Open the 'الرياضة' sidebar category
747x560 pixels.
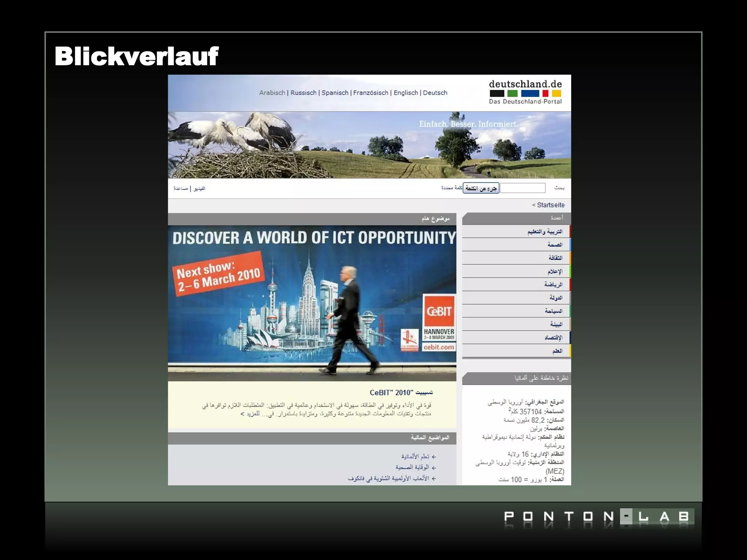(x=553, y=284)
